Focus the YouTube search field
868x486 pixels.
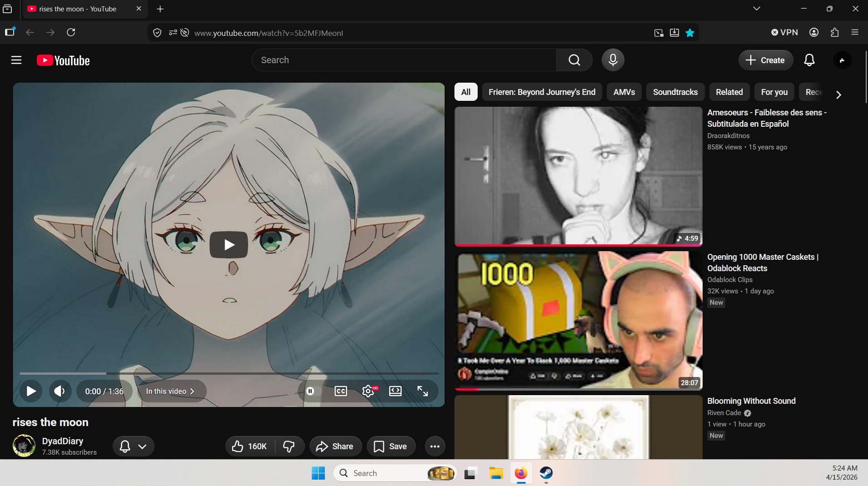404,60
